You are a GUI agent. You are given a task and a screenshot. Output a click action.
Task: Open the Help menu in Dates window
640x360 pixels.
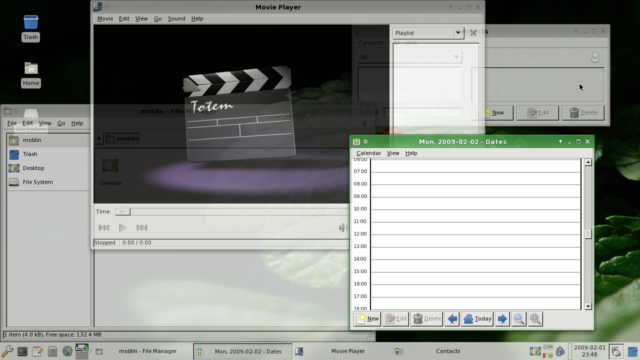coord(411,153)
